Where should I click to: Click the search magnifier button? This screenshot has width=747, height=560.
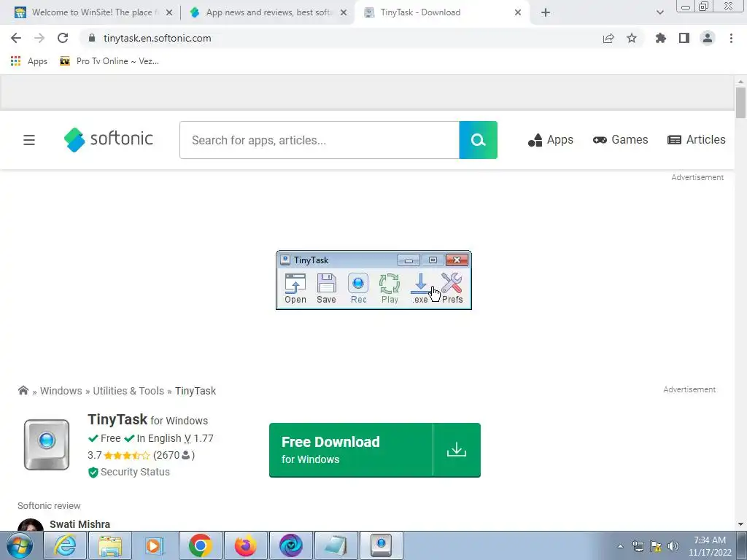(479, 140)
